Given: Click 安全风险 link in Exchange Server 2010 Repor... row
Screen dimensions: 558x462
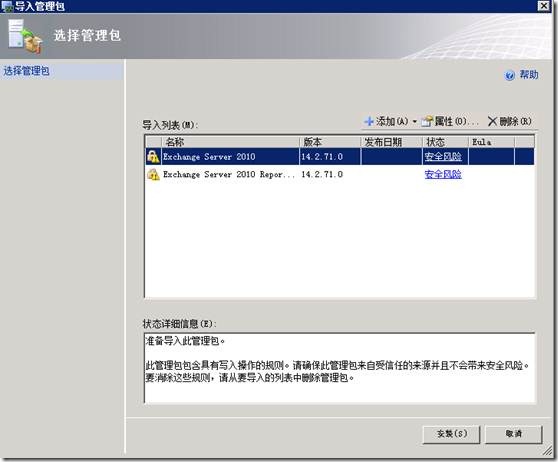Looking at the screenshot, I should 443,174.
